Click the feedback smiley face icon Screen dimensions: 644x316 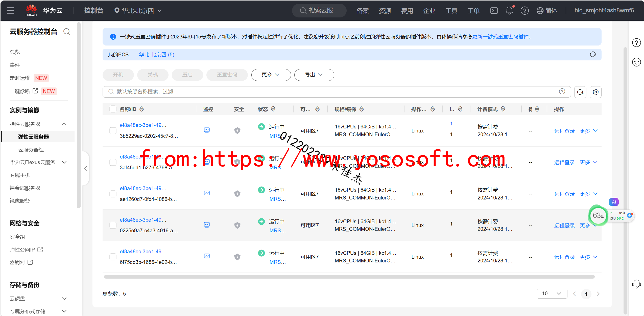pyautogui.click(x=636, y=62)
